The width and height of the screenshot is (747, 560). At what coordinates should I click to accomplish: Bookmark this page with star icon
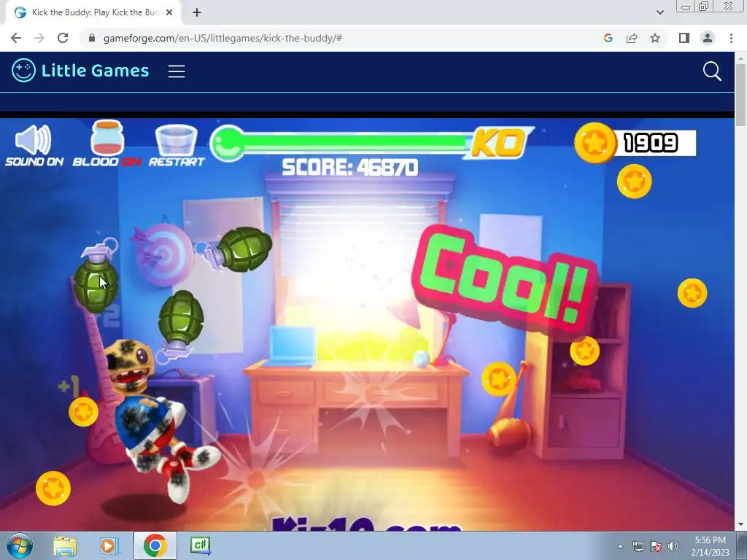click(x=655, y=38)
